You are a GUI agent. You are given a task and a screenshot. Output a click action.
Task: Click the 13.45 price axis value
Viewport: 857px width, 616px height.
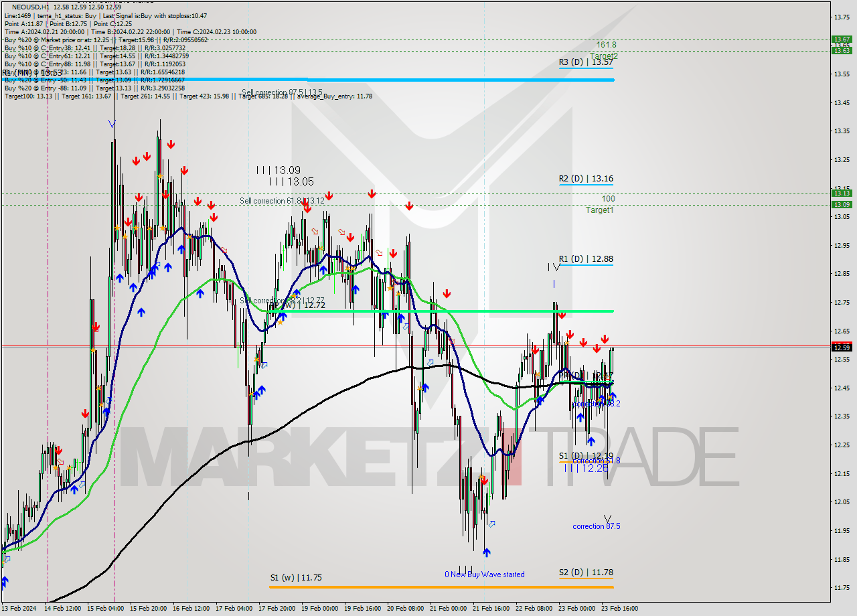point(842,102)
